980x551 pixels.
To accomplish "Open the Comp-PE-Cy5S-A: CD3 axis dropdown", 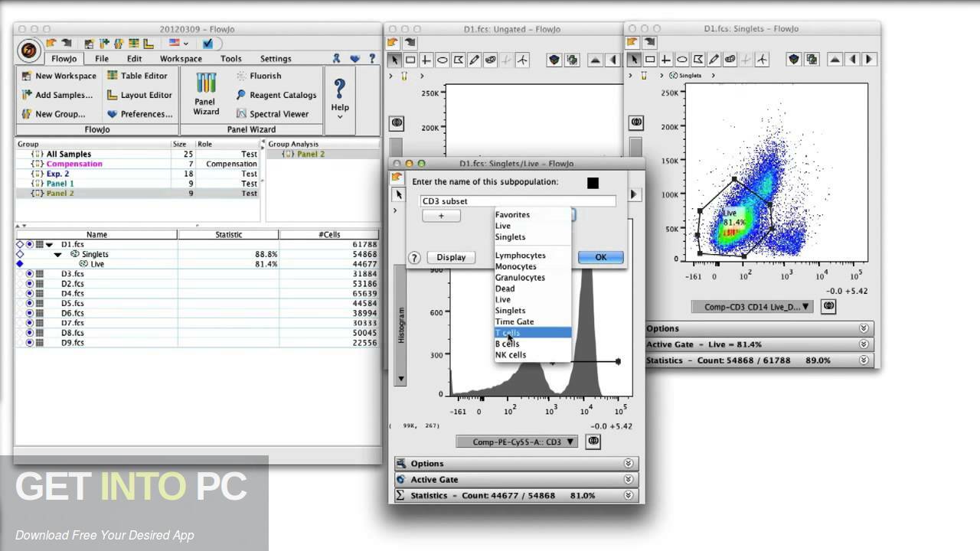I will click(x=518, y=442).
